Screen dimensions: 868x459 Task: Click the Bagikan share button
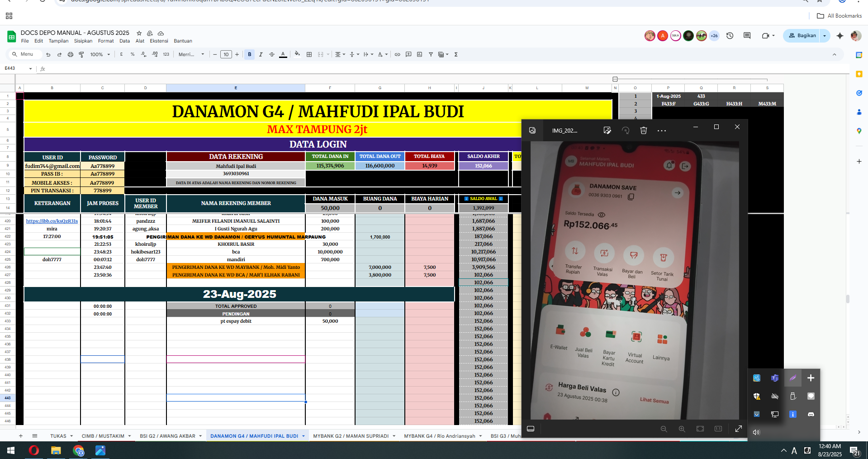(802, 35)
